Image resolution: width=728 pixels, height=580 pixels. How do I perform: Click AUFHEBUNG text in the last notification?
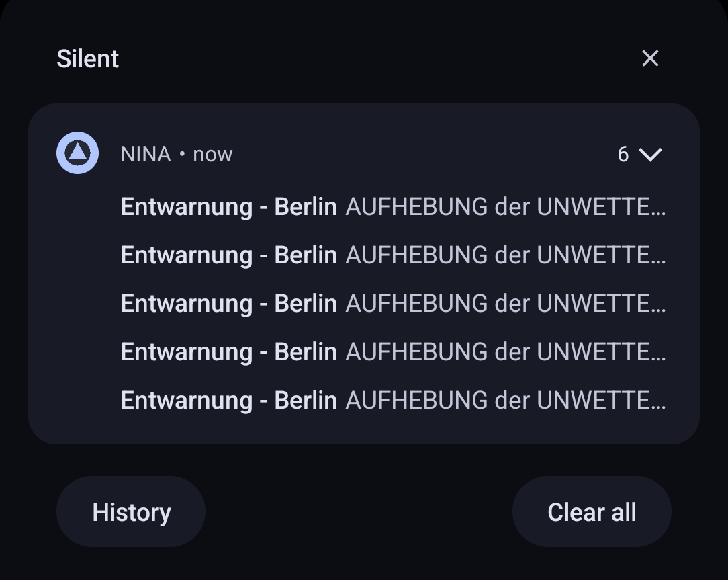(x=416, y=401)
